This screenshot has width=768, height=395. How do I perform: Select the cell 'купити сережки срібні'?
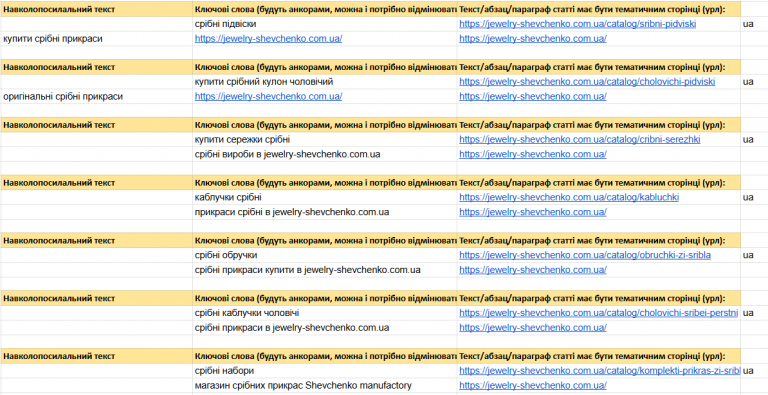[325, 140]
